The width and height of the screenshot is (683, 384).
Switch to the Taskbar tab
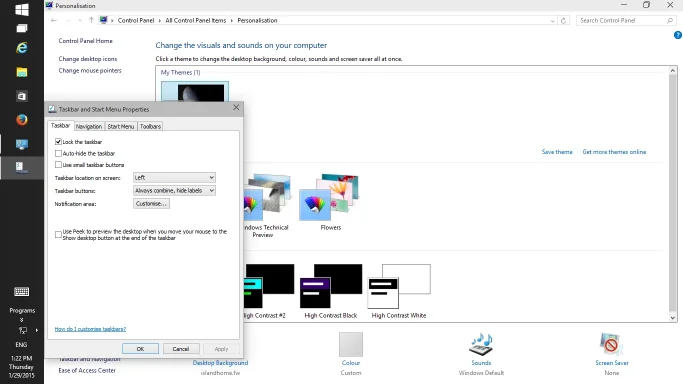60,125
